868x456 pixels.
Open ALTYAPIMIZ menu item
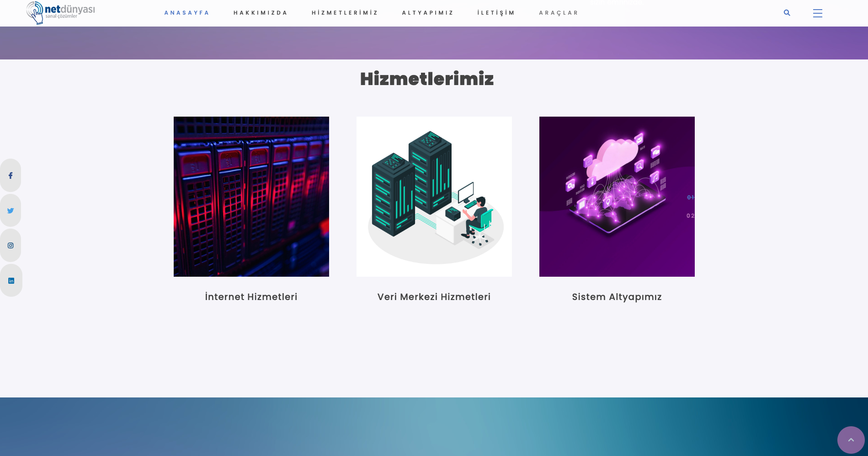coord(428,13)
